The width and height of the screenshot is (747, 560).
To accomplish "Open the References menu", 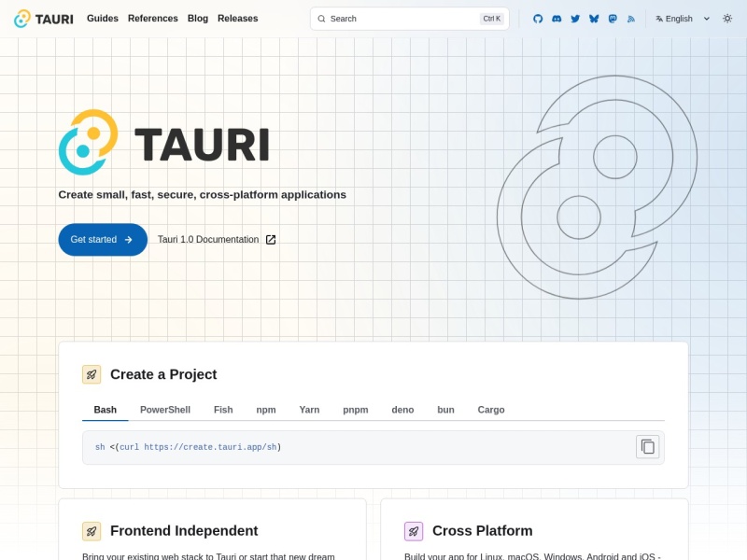I will point(153,18).
